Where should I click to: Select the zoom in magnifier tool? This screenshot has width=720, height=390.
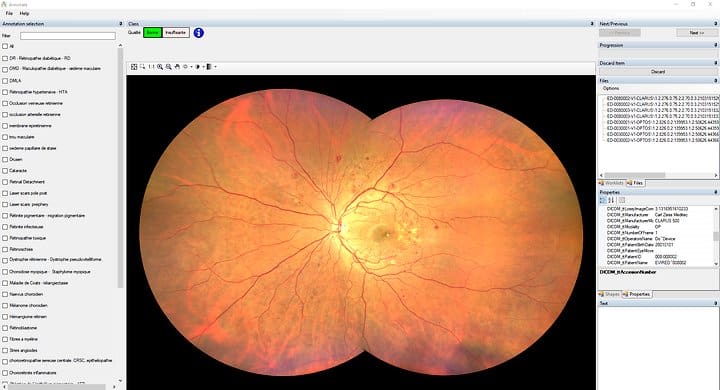pos(160,67)
